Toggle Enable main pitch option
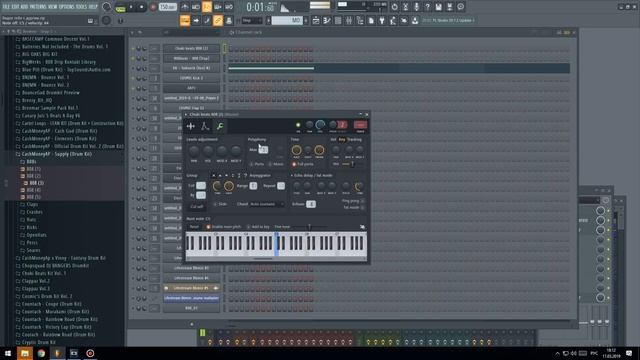The width and height of the screenshot is (640, 360). click(224, 227)
